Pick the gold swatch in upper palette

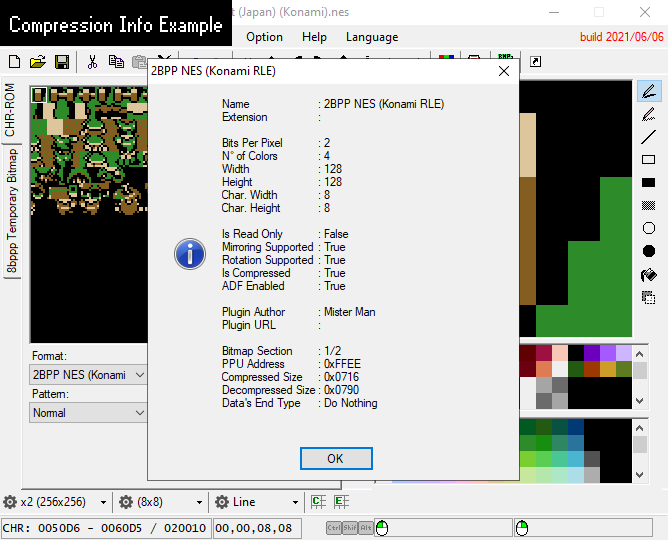click(x=608, y=369)
